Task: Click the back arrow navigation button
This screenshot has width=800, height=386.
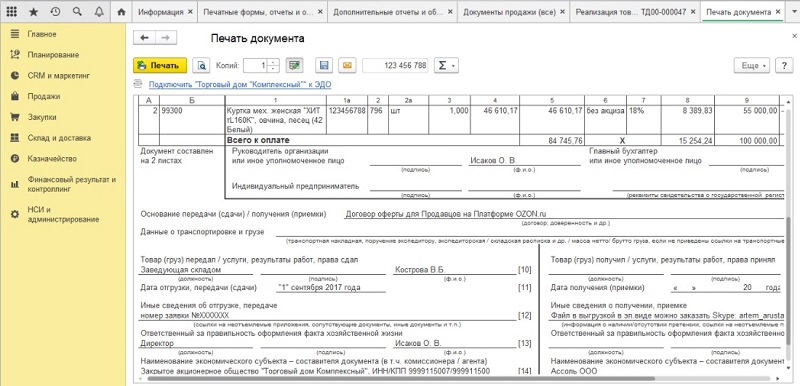Action: coord(144,38)
